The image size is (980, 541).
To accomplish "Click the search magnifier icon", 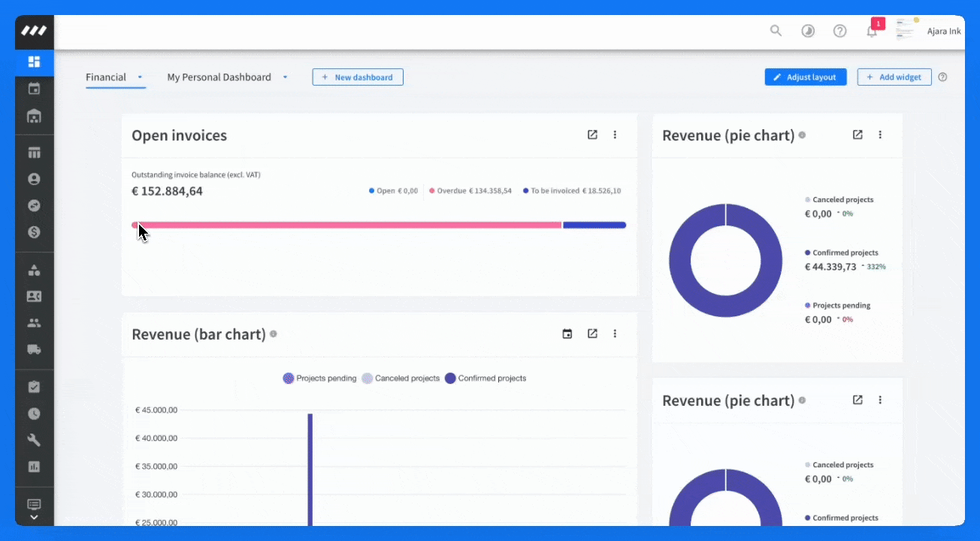I will click(776, 31).
